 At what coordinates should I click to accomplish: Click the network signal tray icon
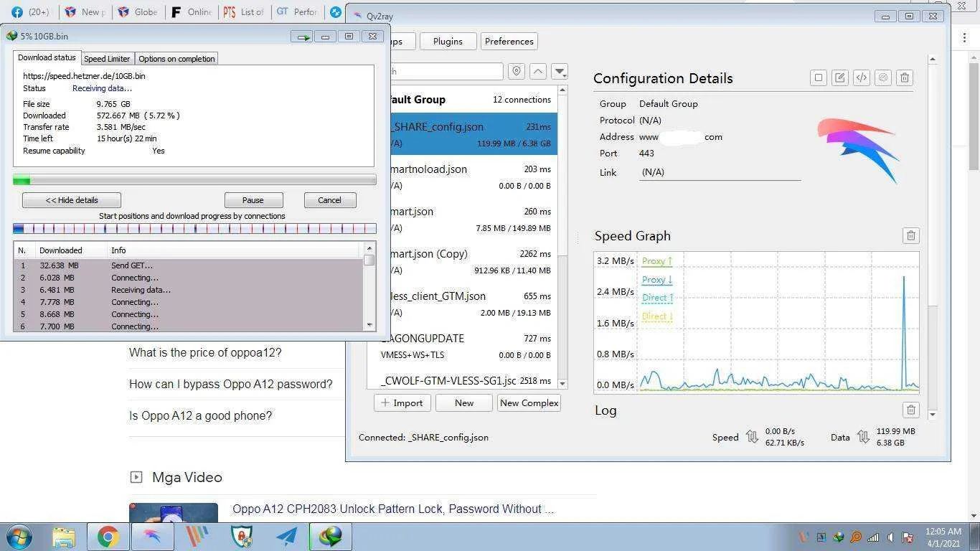click(x=873, y=537)
